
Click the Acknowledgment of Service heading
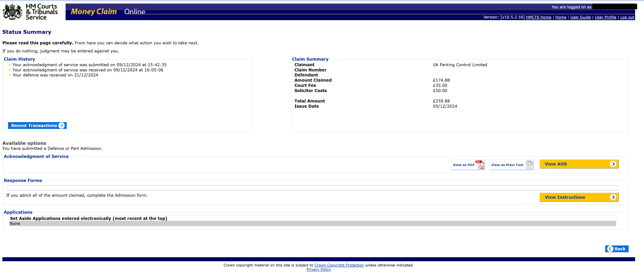36,156
